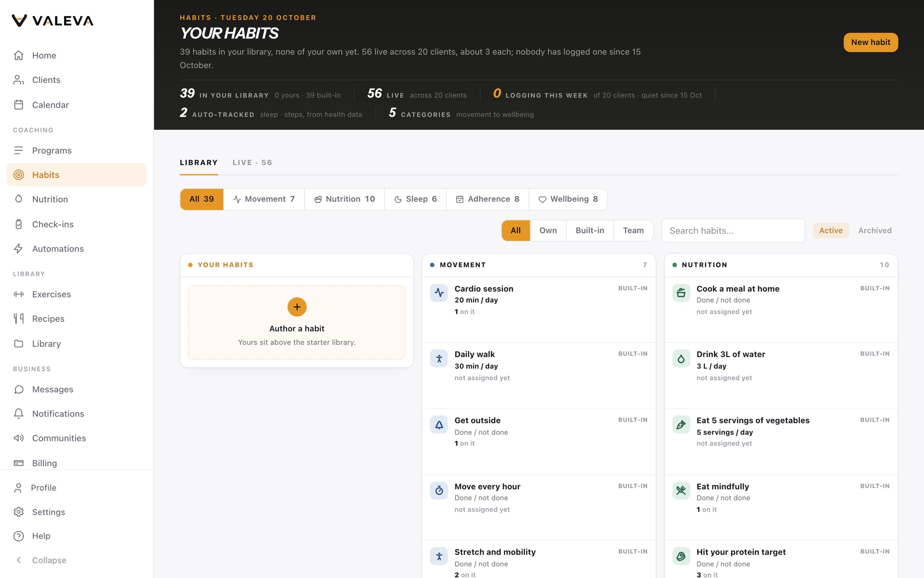
Task: Click the Author a habit card
Action: [297, 322]
